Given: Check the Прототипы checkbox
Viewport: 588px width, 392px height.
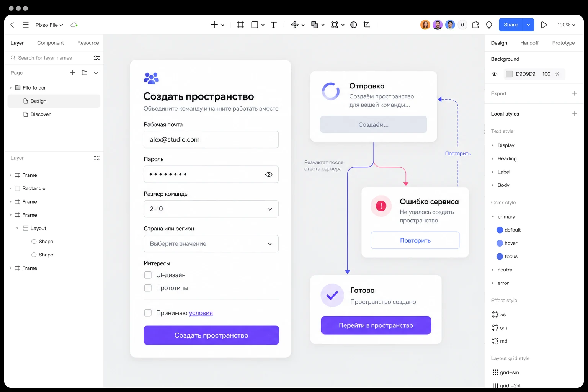Looking at the screenshot, I should (148, 288).
